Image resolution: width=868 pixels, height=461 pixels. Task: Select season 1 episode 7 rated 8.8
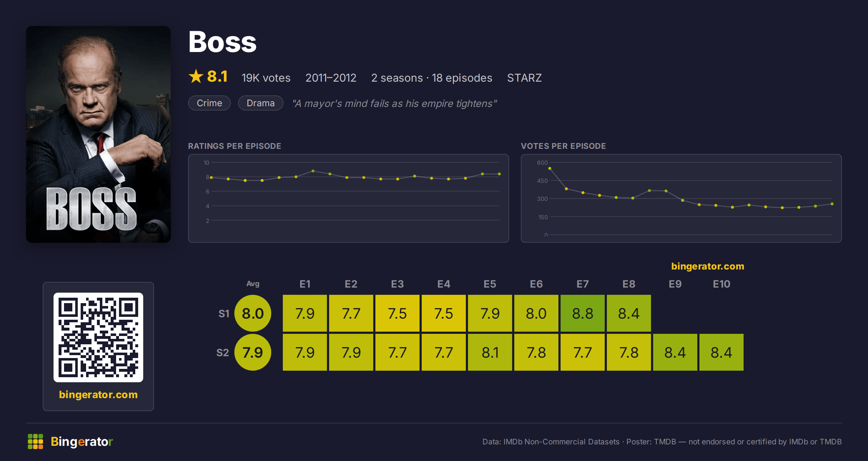click(583, 313)
